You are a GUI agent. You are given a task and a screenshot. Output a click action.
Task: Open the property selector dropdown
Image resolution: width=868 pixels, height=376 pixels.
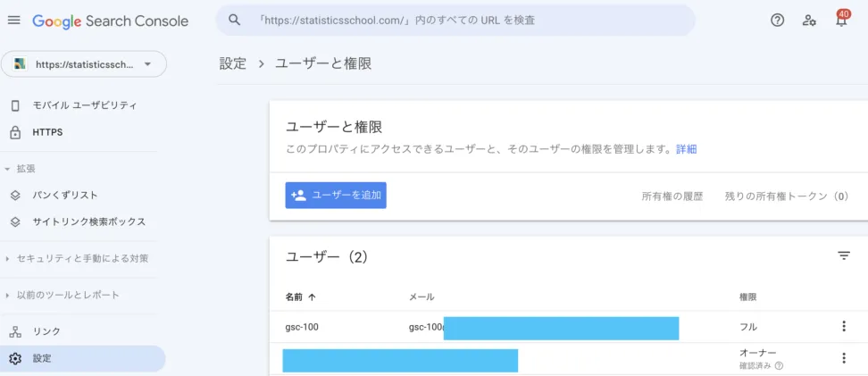click(x=84, y=64)
